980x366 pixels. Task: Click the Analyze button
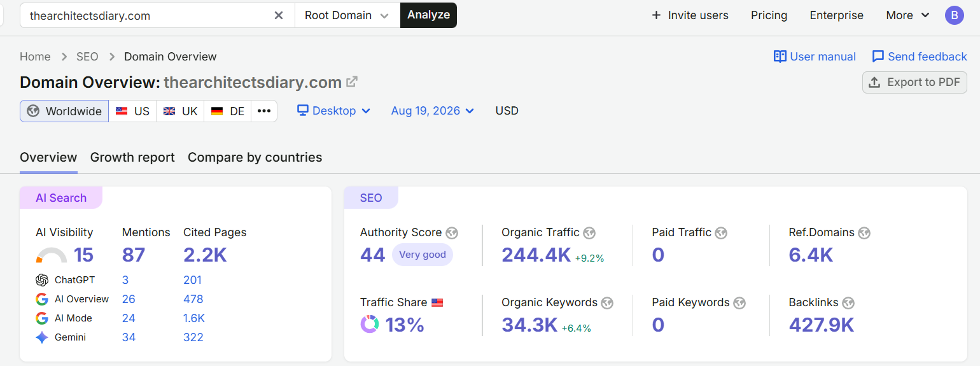428,15
